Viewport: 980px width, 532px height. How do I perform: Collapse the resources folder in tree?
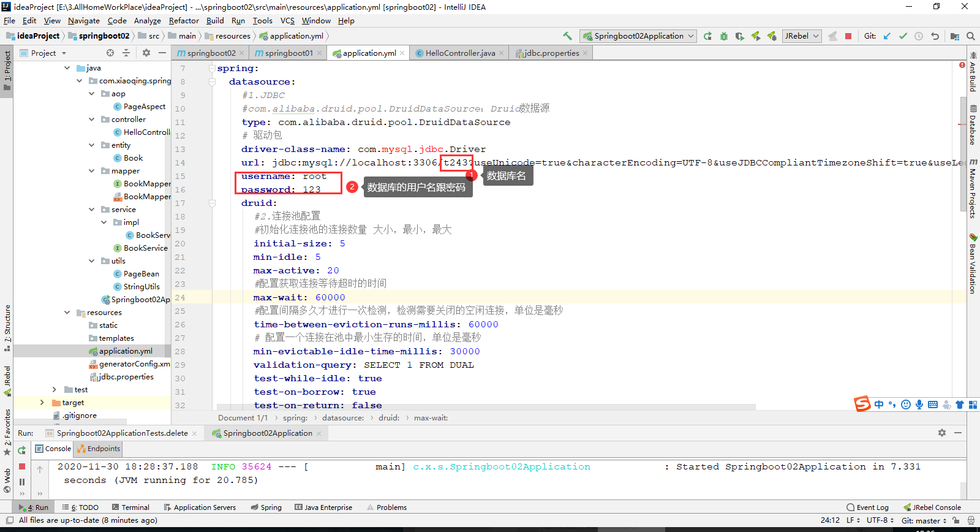click(67, 313)
